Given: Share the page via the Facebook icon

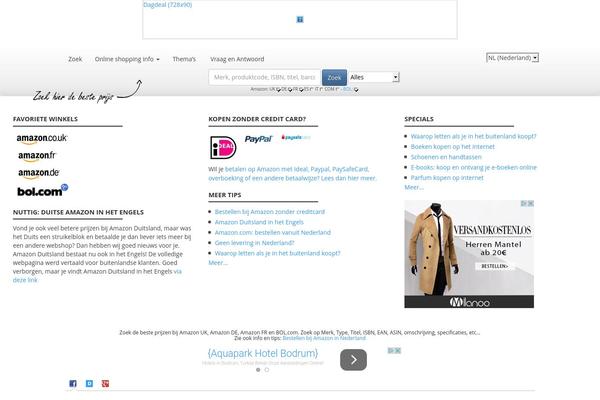Looking at the screenshot, I should click(x=73, y=384).
